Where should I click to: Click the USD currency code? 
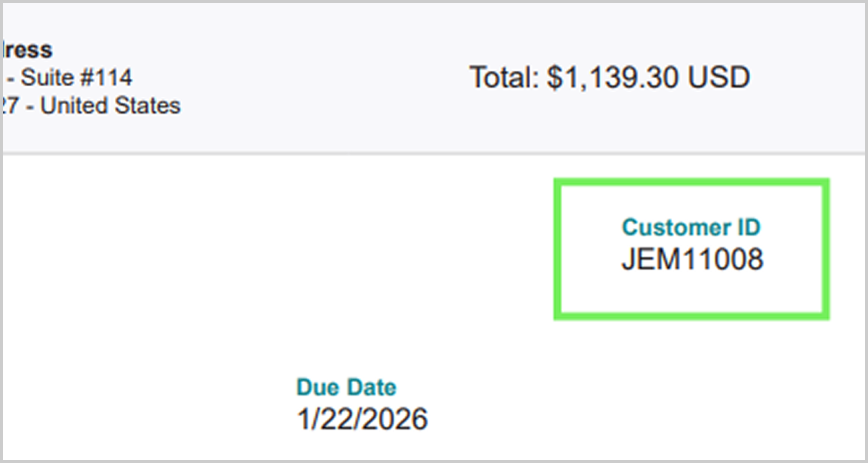[x=718, y=77]
